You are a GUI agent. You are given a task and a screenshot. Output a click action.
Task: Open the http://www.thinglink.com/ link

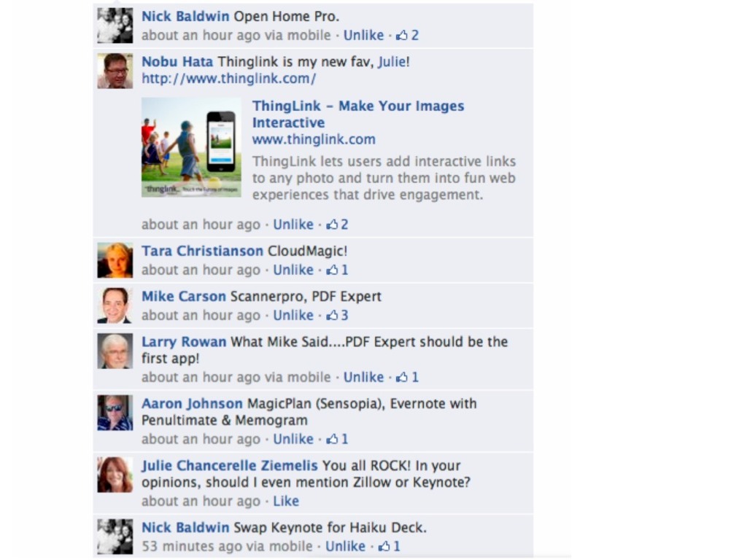[228, 79]
